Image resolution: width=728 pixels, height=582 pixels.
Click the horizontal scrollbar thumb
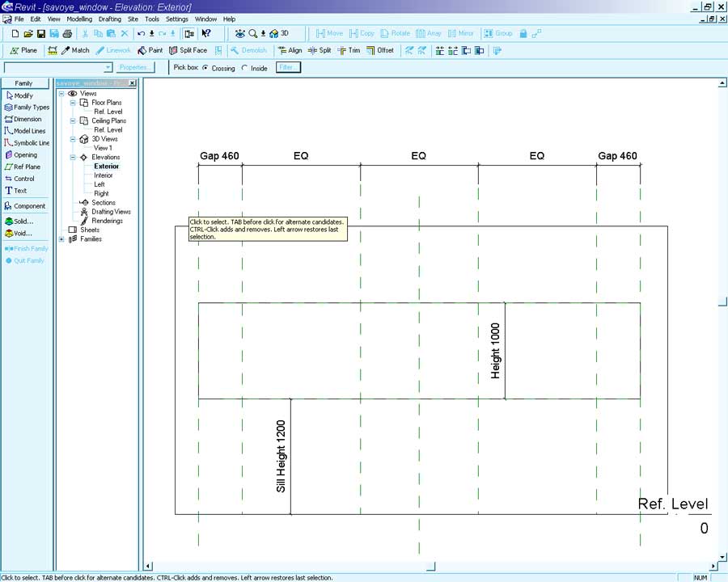[x=431, y=566]
